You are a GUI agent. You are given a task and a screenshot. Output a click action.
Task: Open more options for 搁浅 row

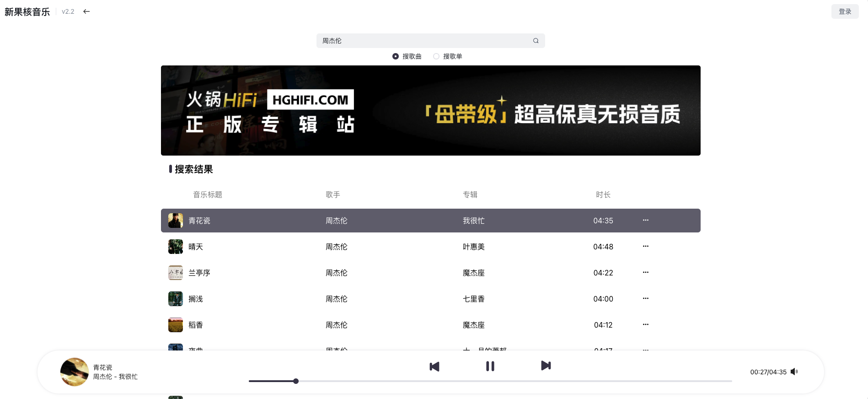click(x=646, y=298)
